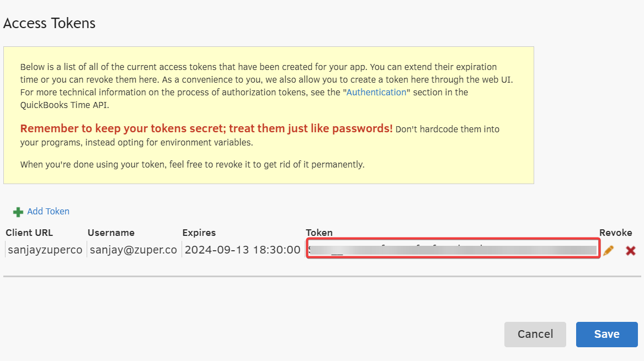This screenshot has width=644, height=361.
Task: Select the sanjay@zuper.co username cell
Action: point(134,250)
